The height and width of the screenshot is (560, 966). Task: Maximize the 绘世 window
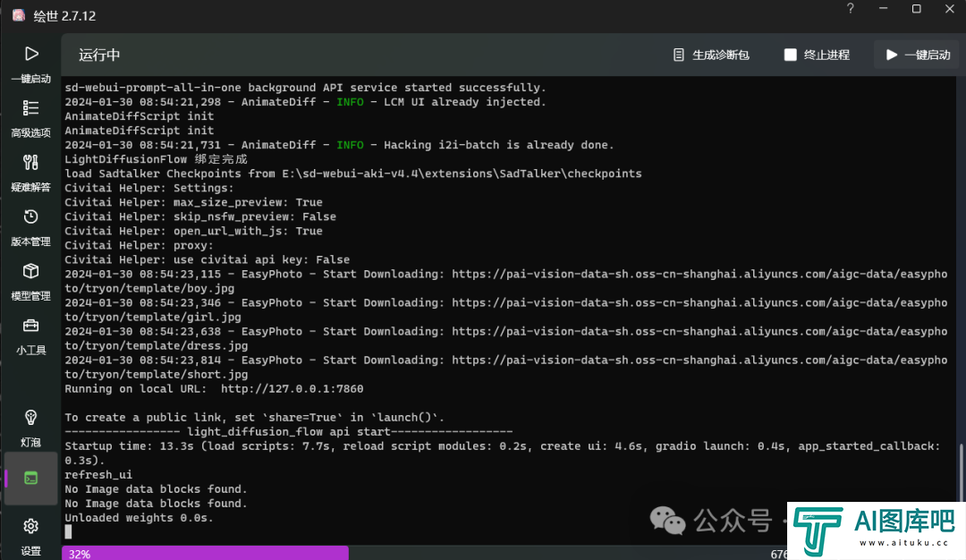pos(916,9)
